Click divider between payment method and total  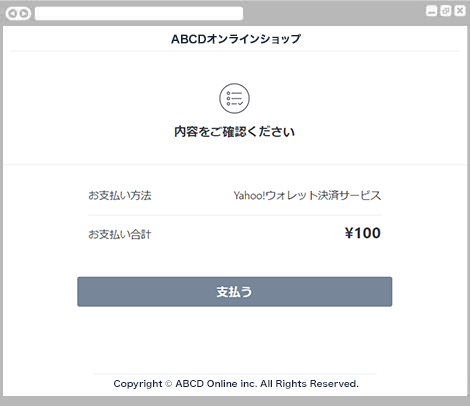pos(234,215)
